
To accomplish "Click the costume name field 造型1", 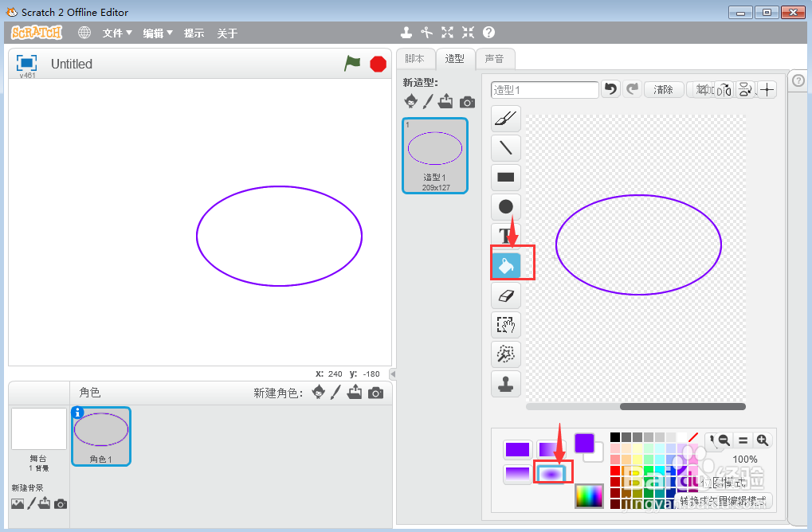I will point(545,89).
